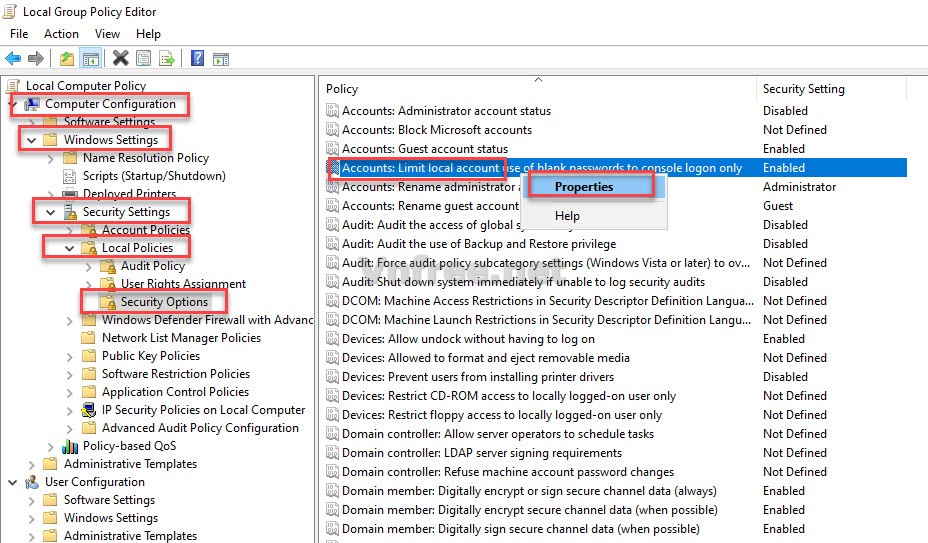Viewport: 928px width, 543px height.
Task: Select 'Devices: Allowed to format and eject removable media'
Action: click(485, 358)
